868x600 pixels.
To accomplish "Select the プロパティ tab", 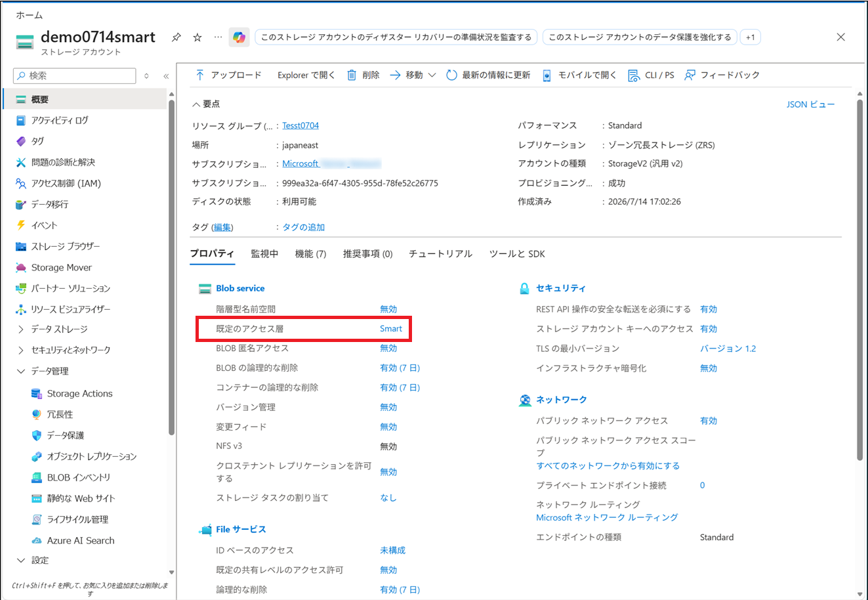I will (212, 253).
